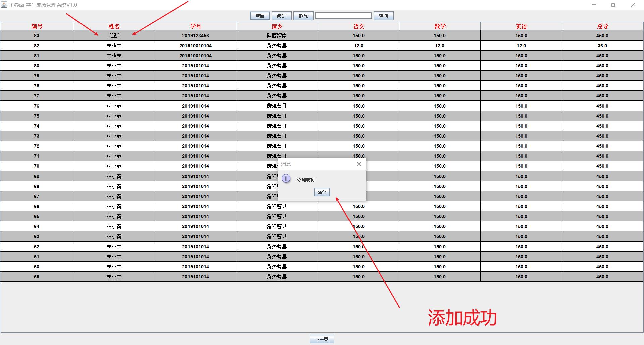Go to next page with 下一页

click(322, 339)
